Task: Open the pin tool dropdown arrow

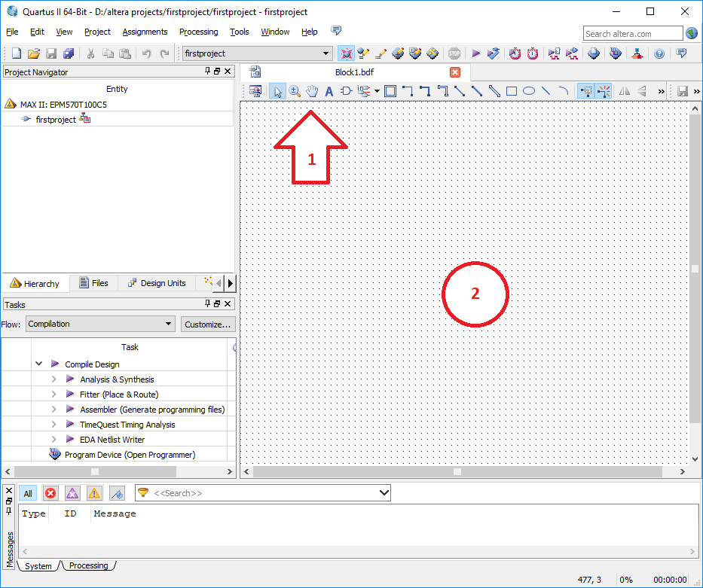Action: click(377, 91)
